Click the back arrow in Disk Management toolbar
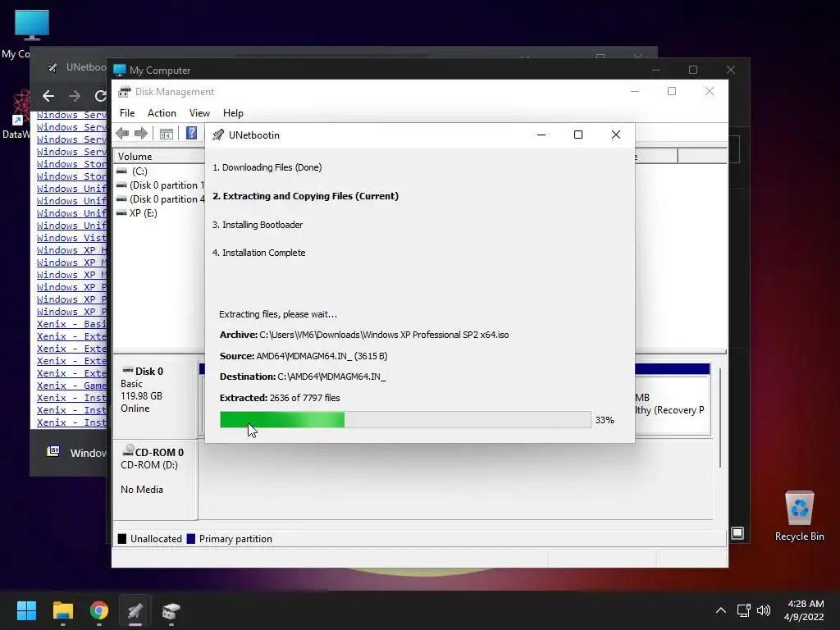The image size is (840, 630). click(x=122, y=134)
